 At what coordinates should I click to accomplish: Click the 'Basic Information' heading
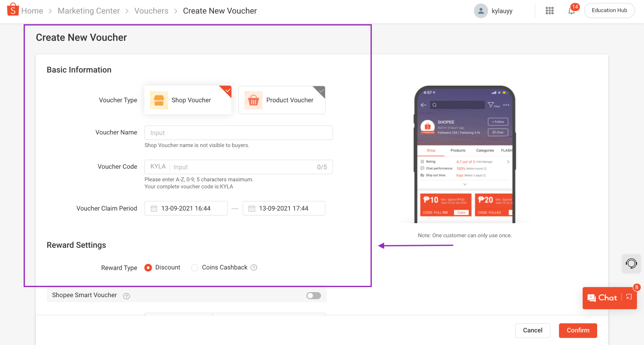79,70
